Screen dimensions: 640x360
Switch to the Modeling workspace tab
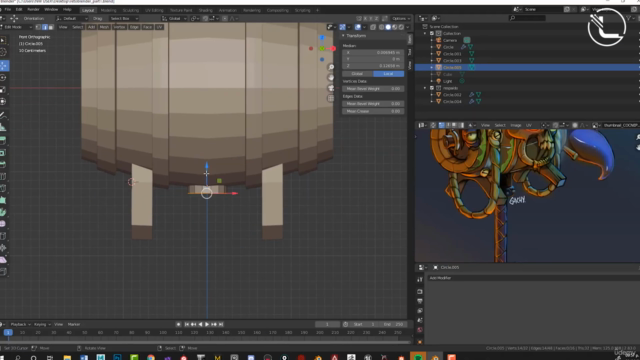pos(108,10)
